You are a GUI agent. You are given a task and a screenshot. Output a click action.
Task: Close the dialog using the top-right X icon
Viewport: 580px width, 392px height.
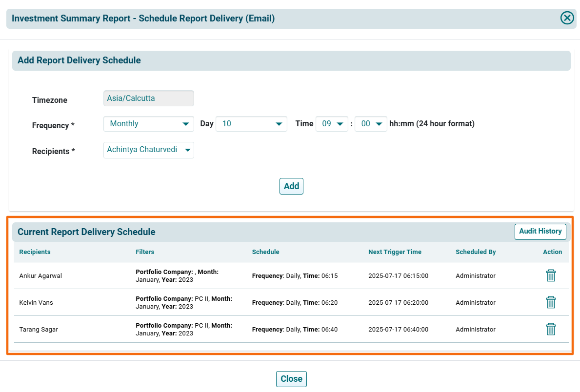(567, 19)
